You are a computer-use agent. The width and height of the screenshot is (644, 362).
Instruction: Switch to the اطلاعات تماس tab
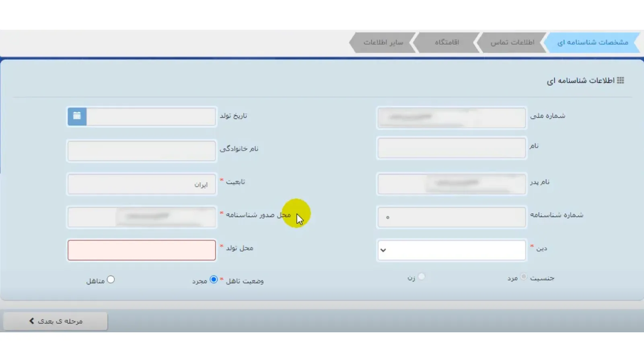(512, 42)
